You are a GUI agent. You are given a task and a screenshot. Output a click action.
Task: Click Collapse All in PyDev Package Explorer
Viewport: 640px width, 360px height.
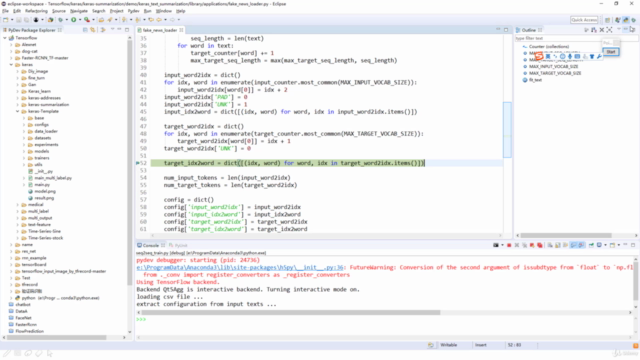coord(85,30)
